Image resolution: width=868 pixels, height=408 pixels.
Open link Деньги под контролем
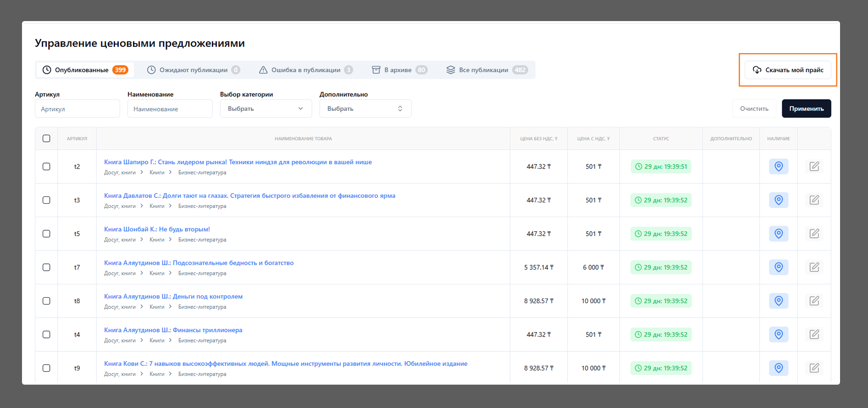pos(173,296)
